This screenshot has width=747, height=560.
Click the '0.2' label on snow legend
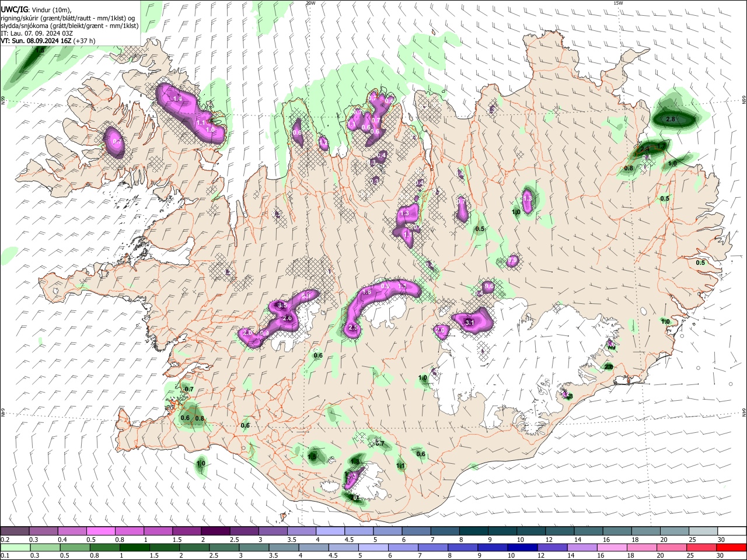[x=5, y=540]
